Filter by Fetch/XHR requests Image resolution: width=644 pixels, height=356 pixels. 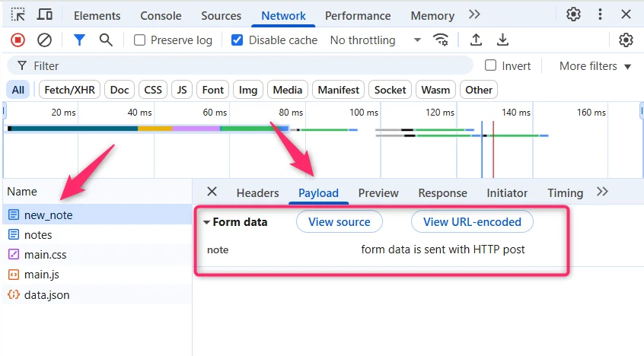pos(69,90)
